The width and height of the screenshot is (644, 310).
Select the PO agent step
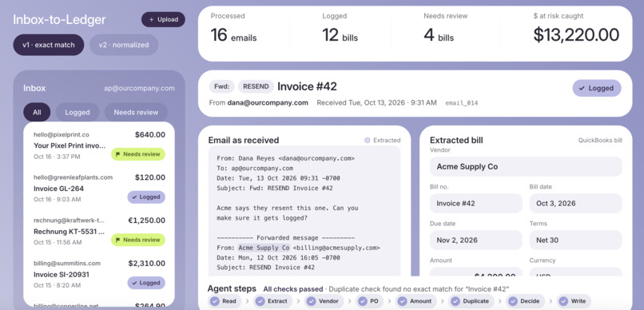pyautogui.click(x=369, y=301)
